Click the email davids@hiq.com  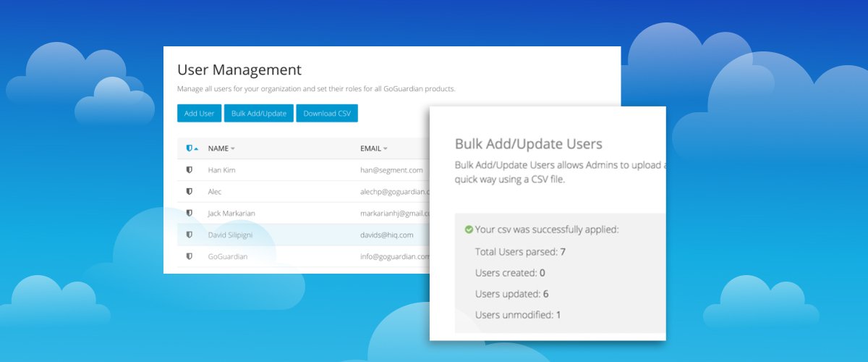point(387,235)
